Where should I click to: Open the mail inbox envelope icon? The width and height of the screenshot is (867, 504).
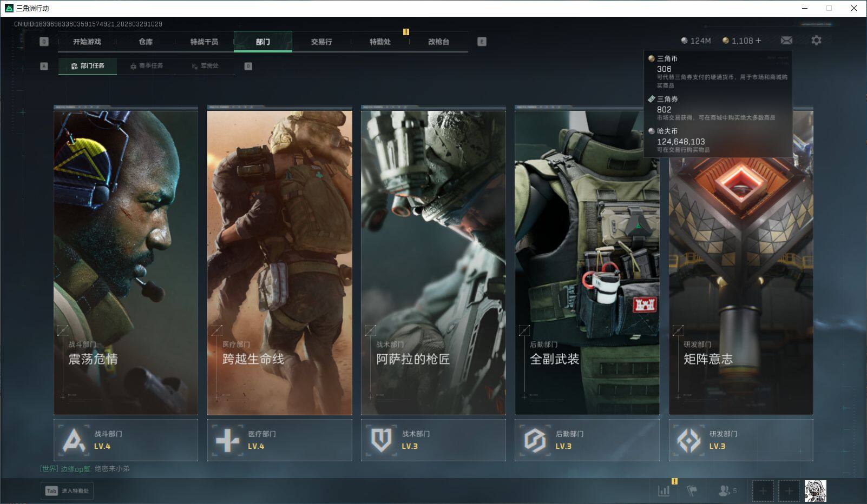point(786,41)
